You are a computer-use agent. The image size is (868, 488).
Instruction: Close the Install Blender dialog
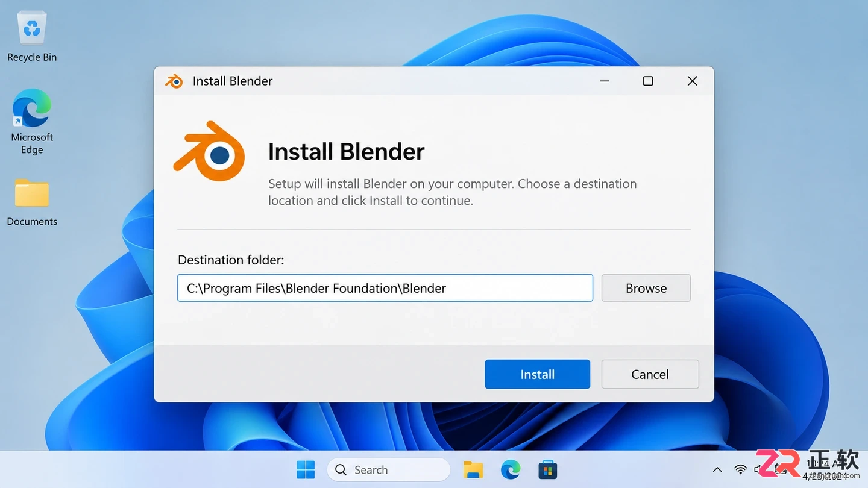[x=692, y=81]
